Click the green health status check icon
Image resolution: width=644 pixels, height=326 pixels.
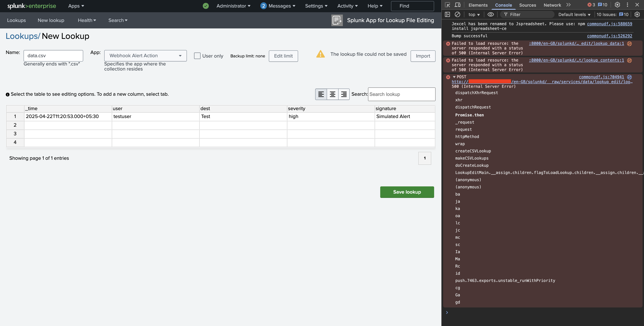(206, 6)
